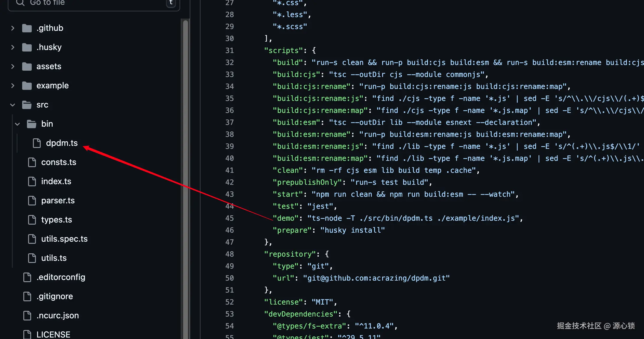Expand the .github folder chevron

13,28
